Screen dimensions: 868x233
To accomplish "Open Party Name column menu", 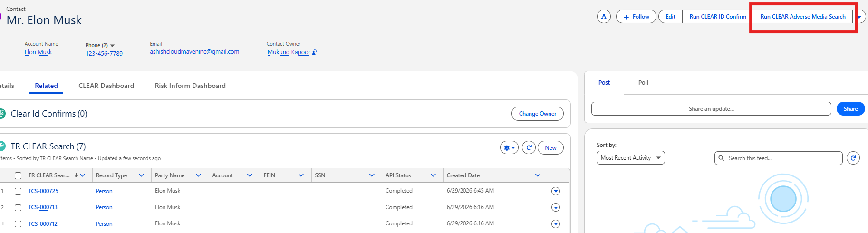I will (198, 175).
